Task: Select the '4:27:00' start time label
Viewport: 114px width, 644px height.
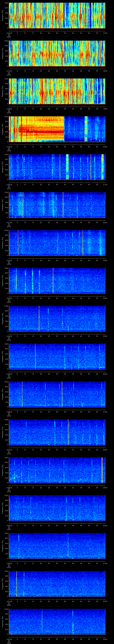Action: (x=9, y=450)
